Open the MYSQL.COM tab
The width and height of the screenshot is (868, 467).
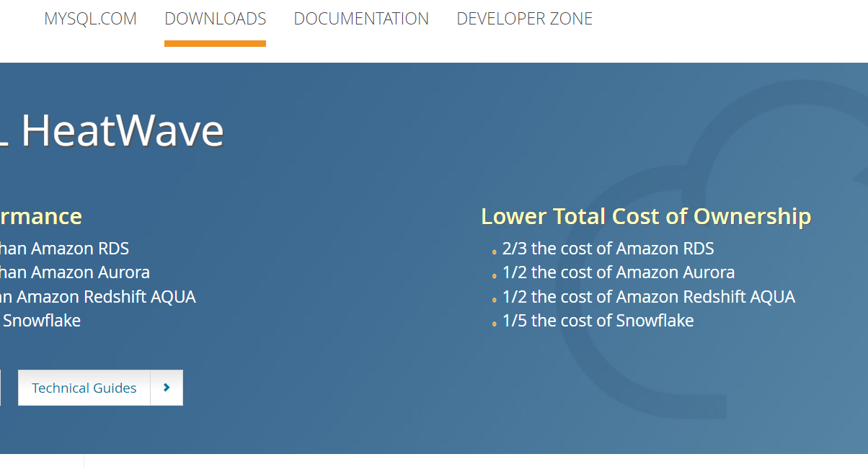[90, 19]
